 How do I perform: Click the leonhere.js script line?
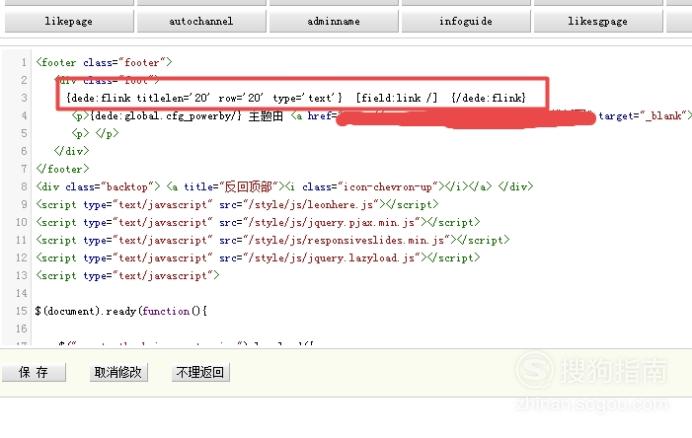click(x=237, y=204)
